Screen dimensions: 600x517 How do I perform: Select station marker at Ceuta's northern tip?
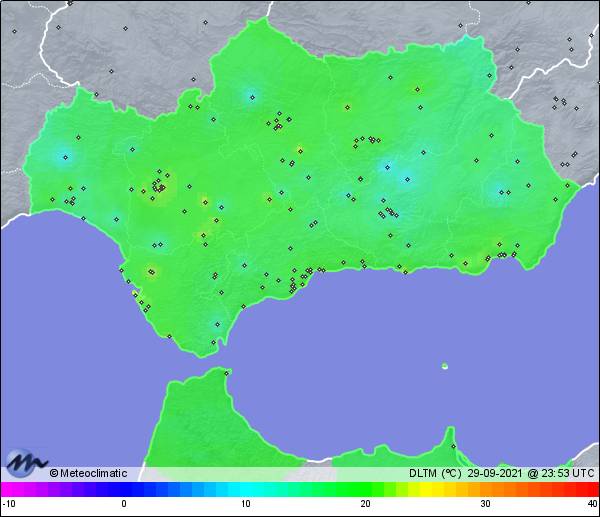[x=227, y=373]
